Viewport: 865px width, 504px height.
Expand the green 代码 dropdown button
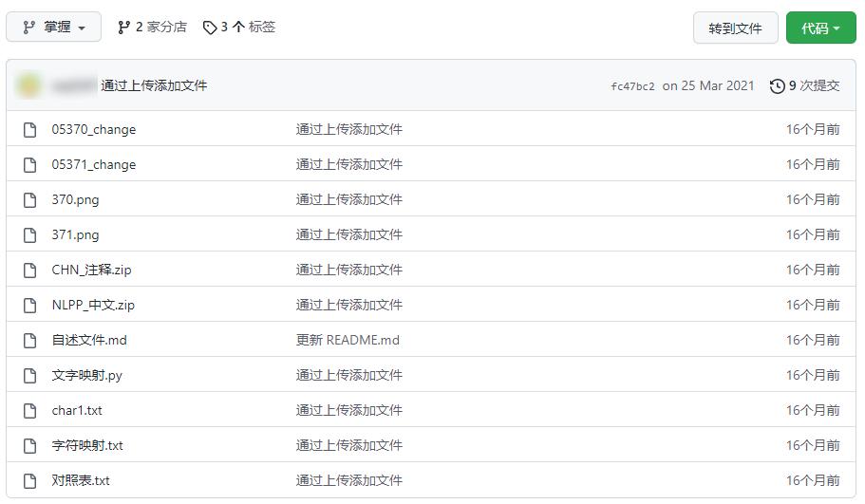pos(820,28)
